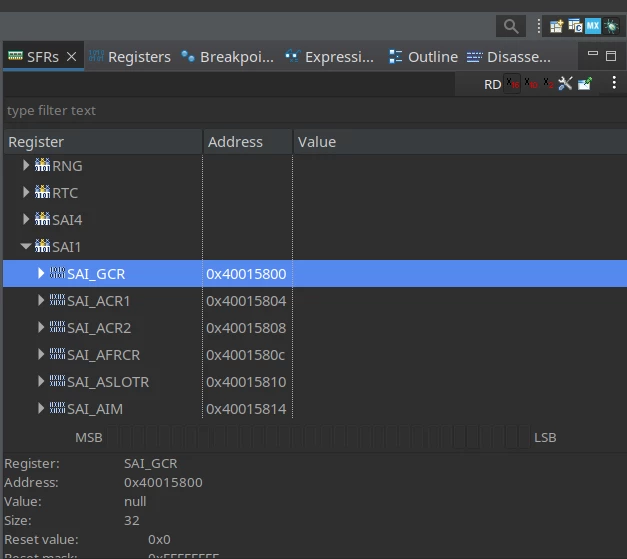Toggle hexadecimal base-16 display format
Screen dimensions: 627x559
point(512,84)
